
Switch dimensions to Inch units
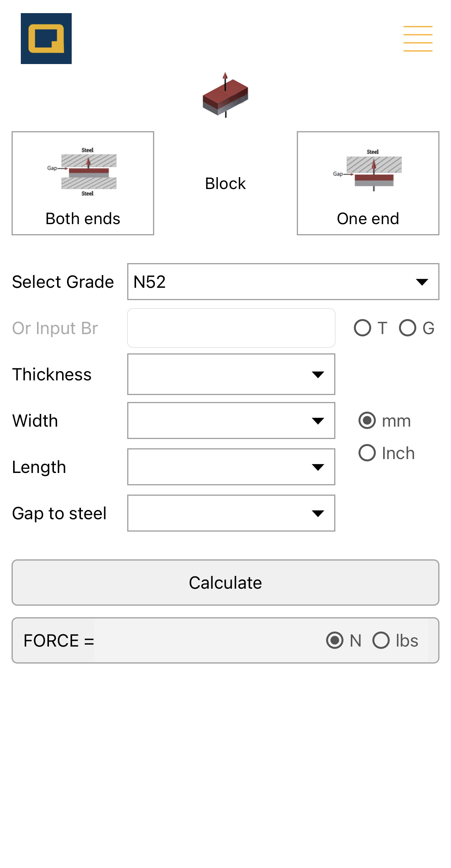367,453
